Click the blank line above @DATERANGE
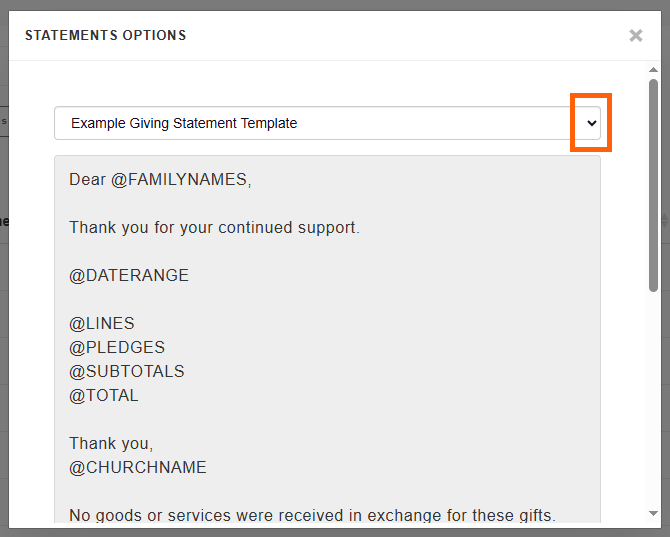Image resolution: width=670 pixels, height=537 pixels. tap(300, 251)
